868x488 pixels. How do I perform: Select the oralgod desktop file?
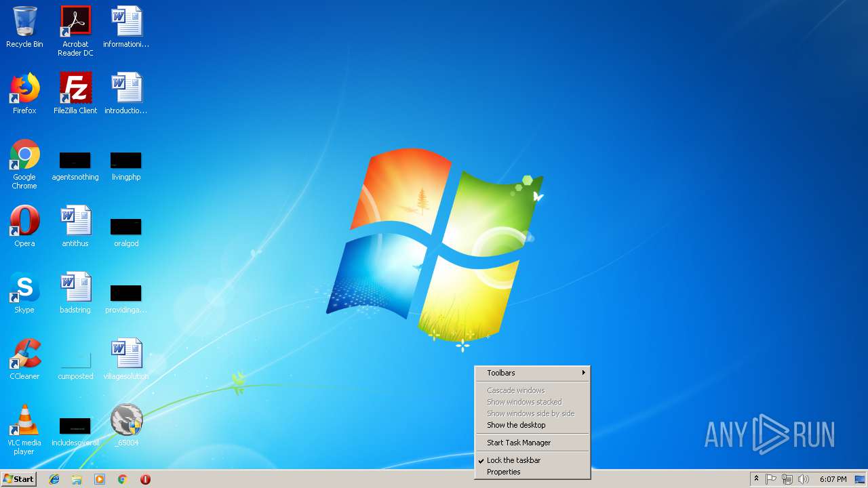(126, 232)
